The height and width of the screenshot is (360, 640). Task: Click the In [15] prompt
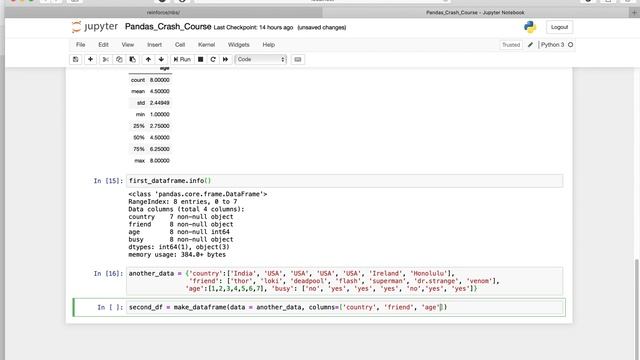click(x=108, y=181)
